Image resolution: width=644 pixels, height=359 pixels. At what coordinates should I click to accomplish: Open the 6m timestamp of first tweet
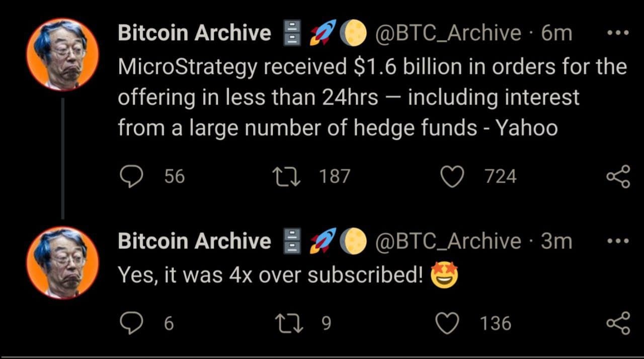click(x=556, y=33)
